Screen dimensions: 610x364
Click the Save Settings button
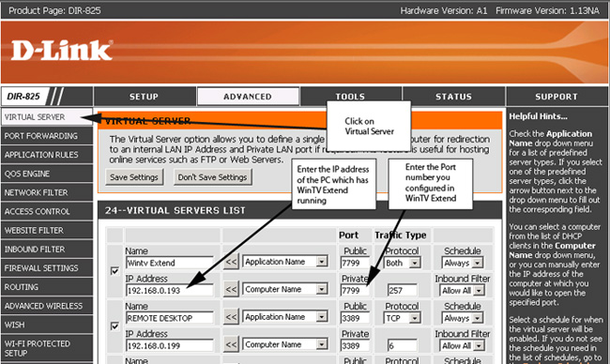pyautogui.click(x=134, y=177)
